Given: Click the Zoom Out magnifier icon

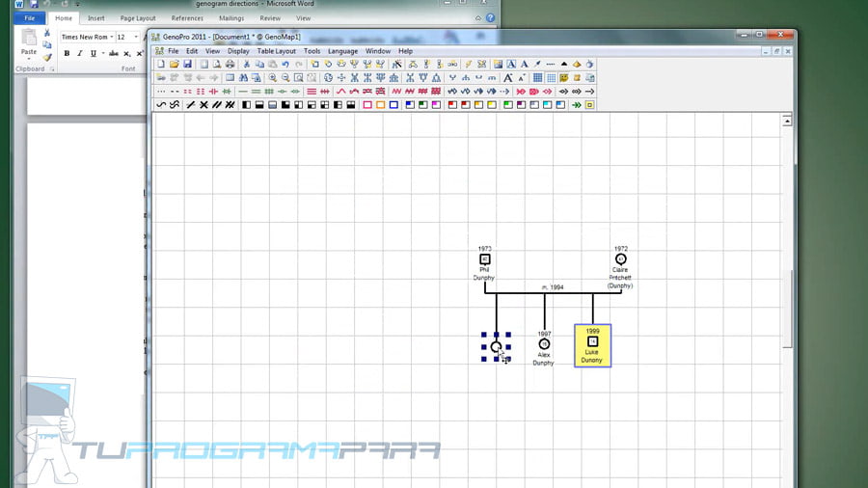Looking at the screenshot, I should click(x=285, y=78).
